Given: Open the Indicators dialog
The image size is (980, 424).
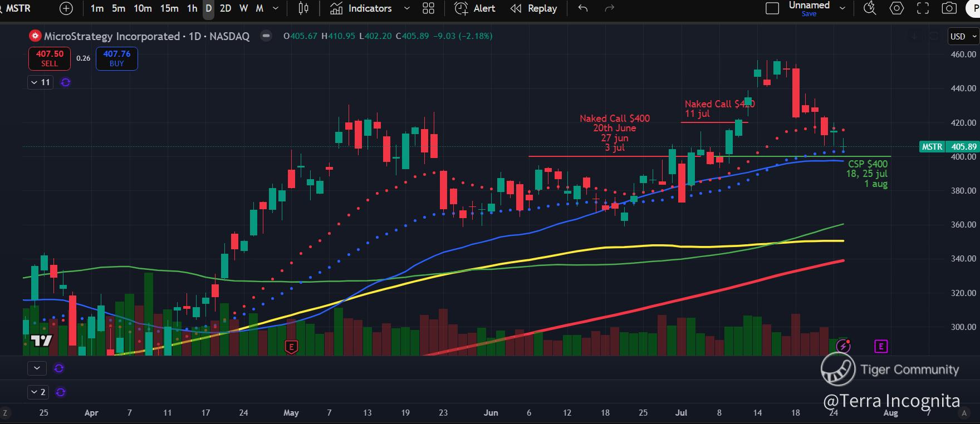Looking at the screenshot, I should [361, 8].
